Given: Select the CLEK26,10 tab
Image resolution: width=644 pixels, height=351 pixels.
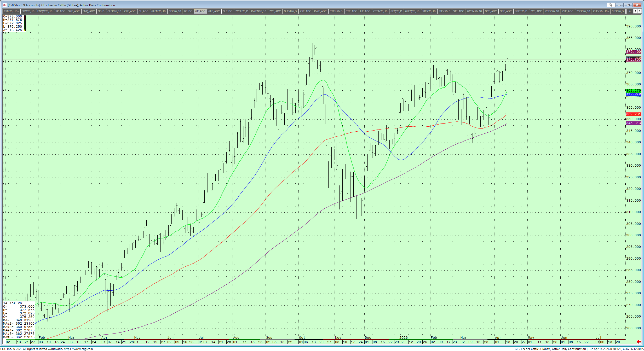Looking at the screenshot, I should (x=114, y=11).
